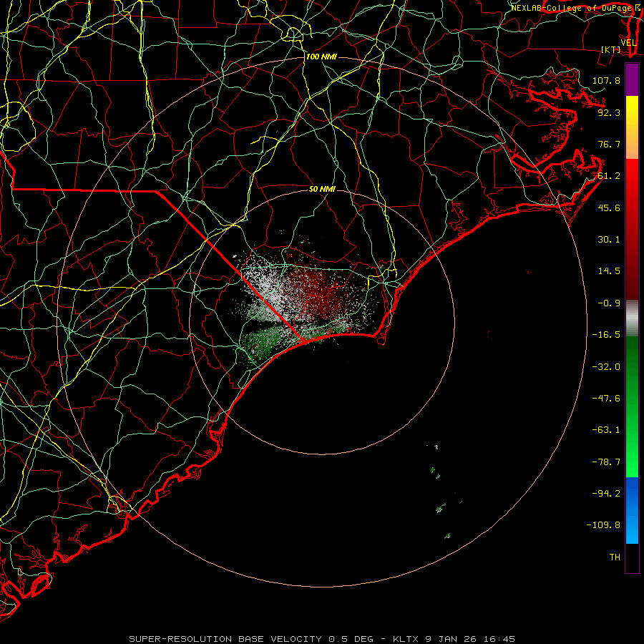644x644 pixels.
Task: Click the 61.2 legend value
Action: pyautogui.click(x=609, y=176)
